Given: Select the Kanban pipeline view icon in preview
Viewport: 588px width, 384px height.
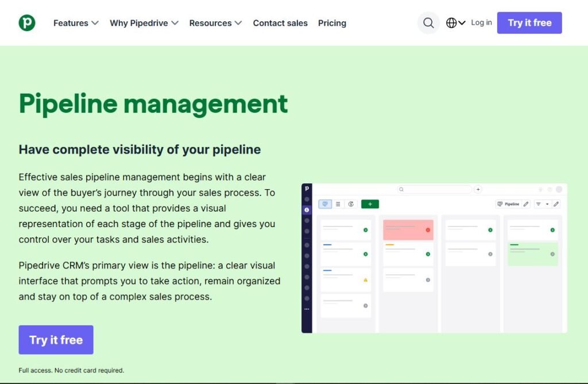Looking at the screenshot, I should [325, 203].
